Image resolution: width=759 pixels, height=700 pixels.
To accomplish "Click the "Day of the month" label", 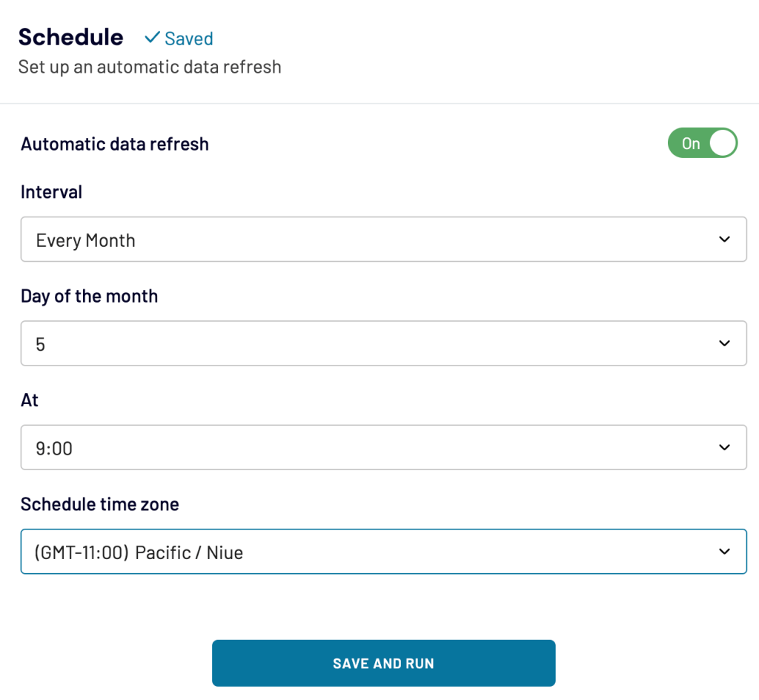I will coord(89,296).
